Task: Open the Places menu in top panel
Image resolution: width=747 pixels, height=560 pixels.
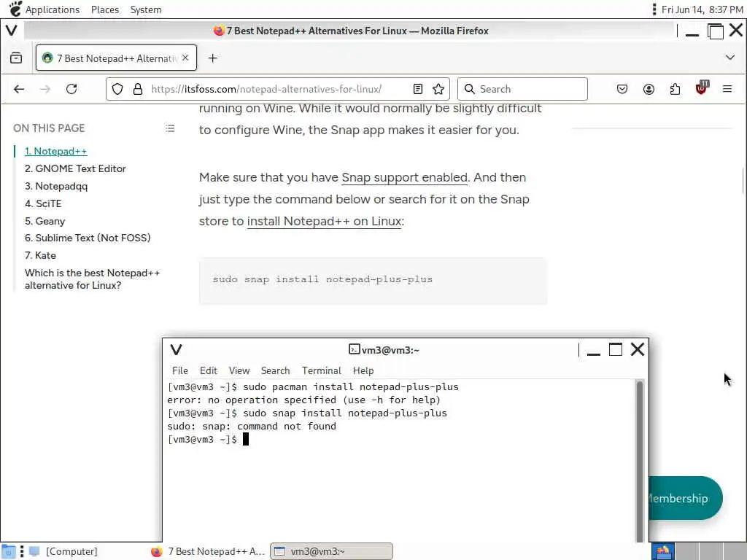Action: pyautogui.click(x=105, y=9)
